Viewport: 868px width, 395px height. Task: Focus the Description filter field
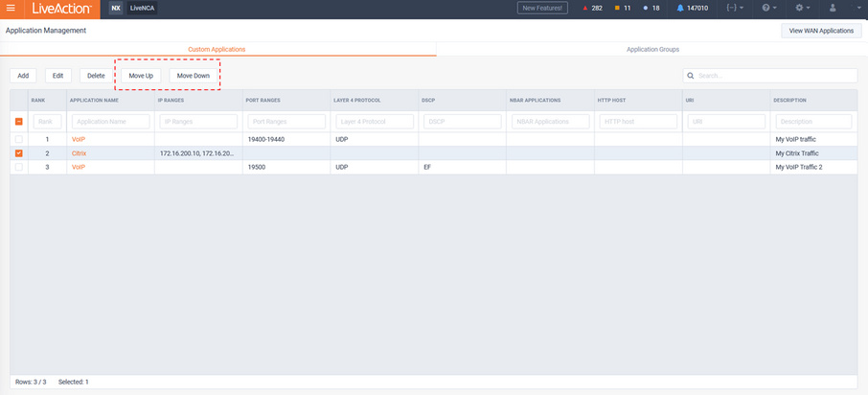[x=813, y=122]
